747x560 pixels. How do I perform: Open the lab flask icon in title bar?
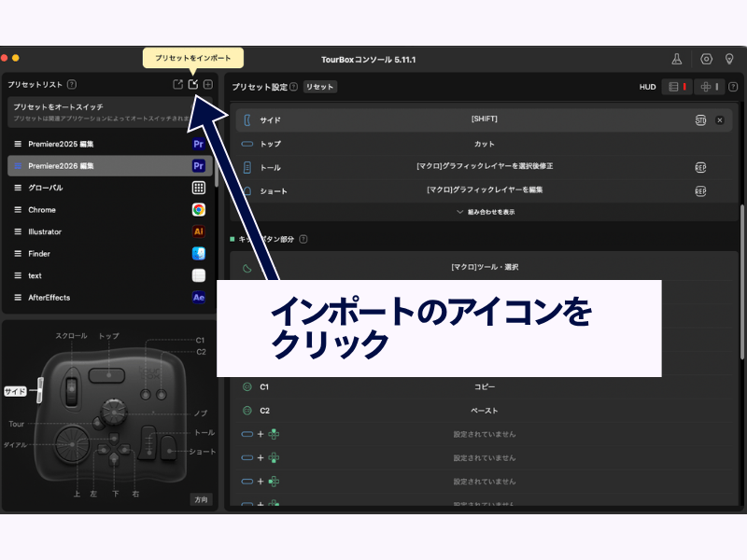(x=676, y=59)
